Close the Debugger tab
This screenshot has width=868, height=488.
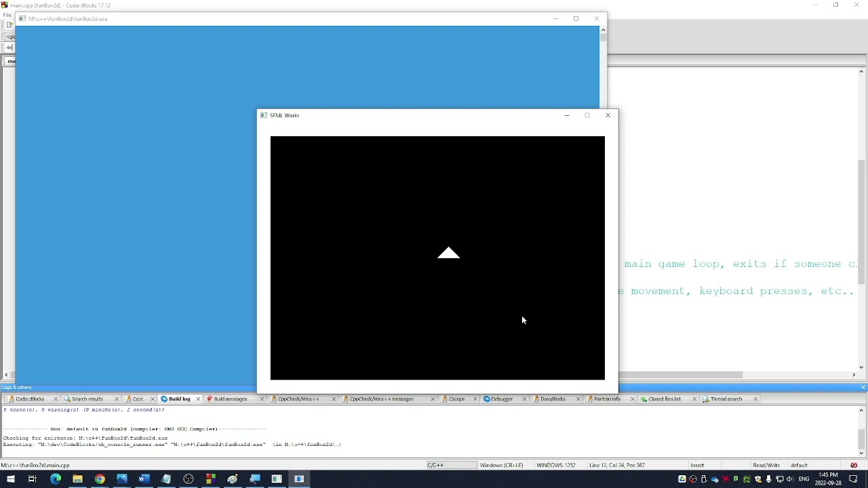tap(524, 399)
